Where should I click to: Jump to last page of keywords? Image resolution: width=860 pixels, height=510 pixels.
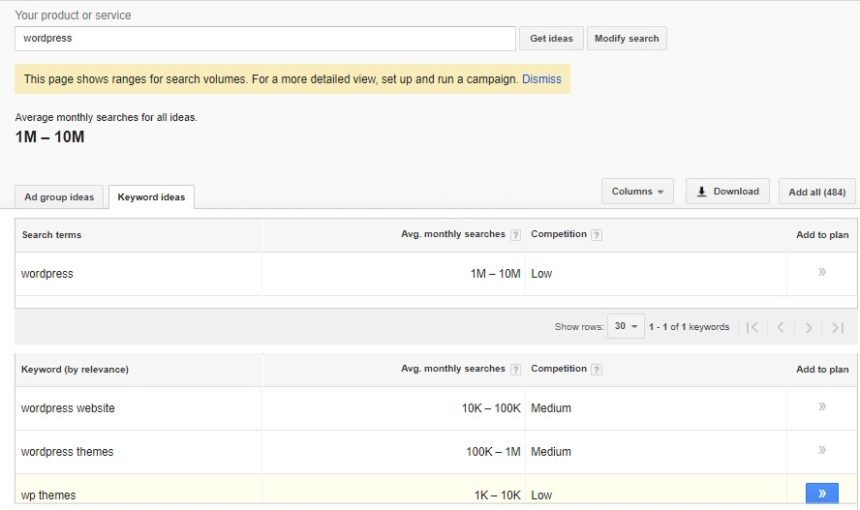tap(838, 327)
